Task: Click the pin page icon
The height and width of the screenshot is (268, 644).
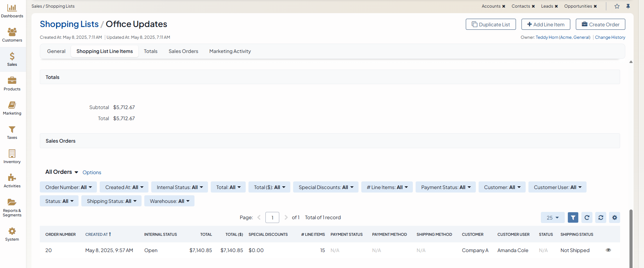Action: (628, 6)
